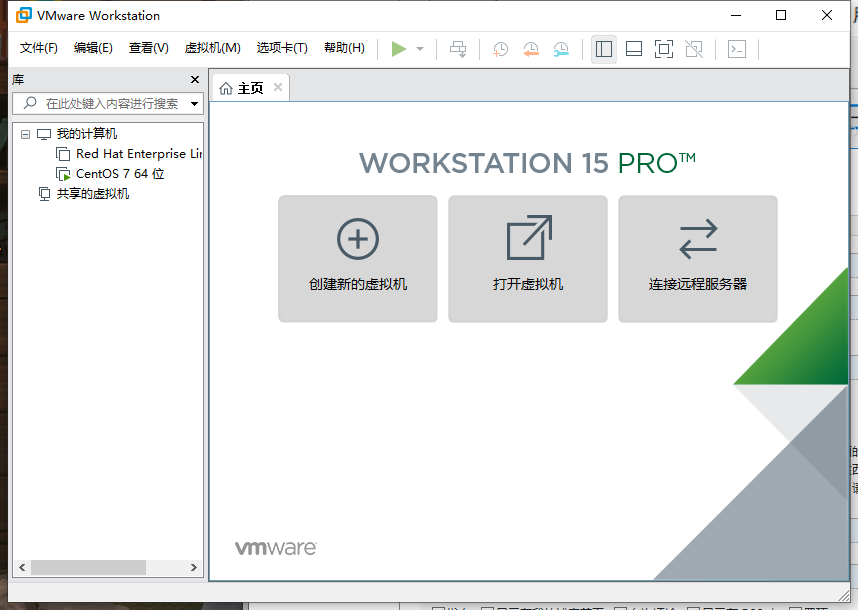The height and width of the screenshot is (610, 858).
Task: Click the search magnifier icon
Action: (x=30, y=103)
